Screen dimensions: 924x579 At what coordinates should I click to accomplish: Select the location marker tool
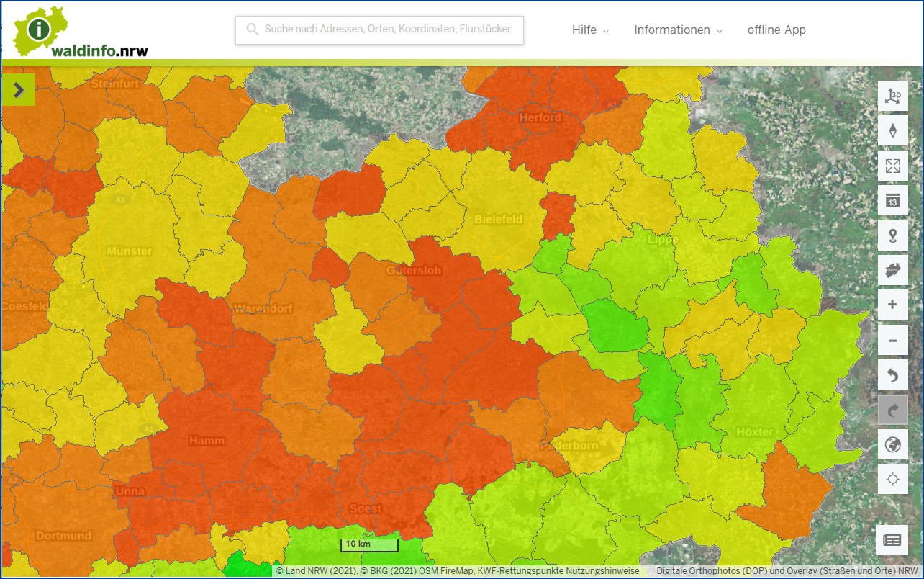pyautogui.click(x=893, y=235)
